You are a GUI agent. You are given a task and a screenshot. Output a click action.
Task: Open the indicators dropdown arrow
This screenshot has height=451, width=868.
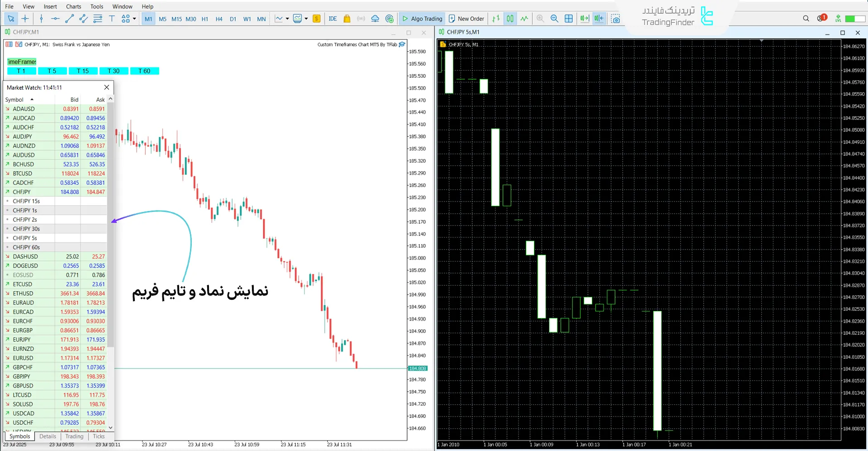[x=287, y=19]
